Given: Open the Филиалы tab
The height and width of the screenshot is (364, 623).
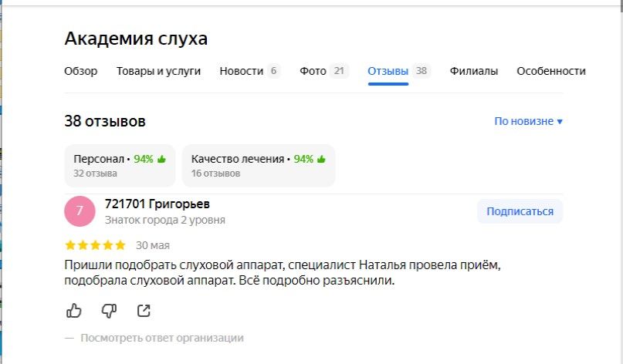Looking at the screenshot, I should click(x=473, y=71).
